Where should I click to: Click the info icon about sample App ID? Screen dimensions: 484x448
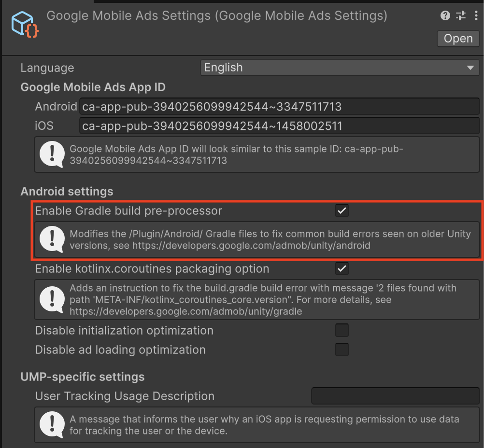52,154
